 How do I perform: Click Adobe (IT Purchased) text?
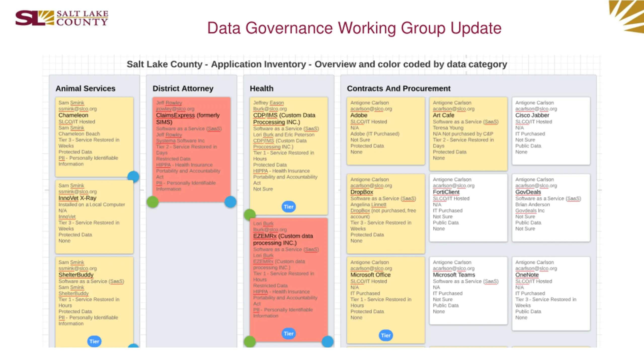tap(375, 134)
